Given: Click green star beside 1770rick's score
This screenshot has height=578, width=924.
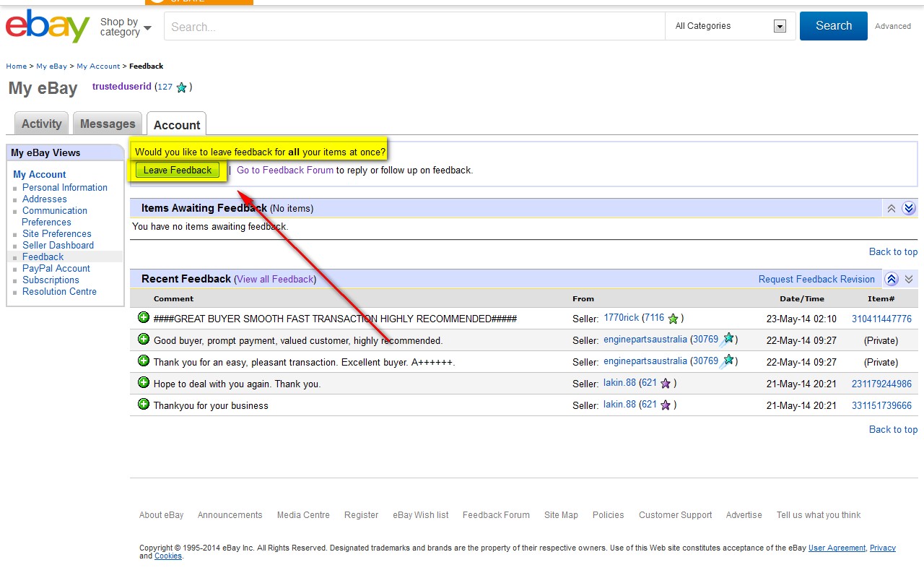Looking at the screenshot, I should [x=673, y=319].
